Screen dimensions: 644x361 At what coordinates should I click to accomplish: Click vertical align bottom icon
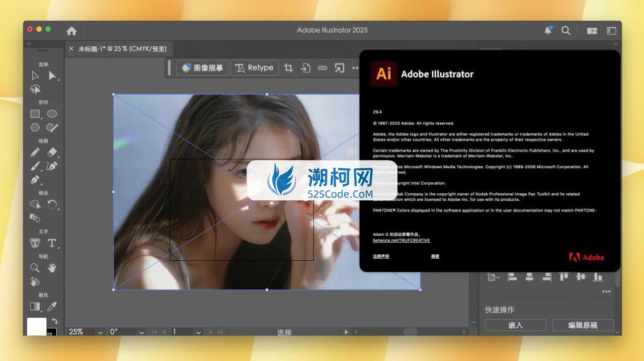pos(598,276)
